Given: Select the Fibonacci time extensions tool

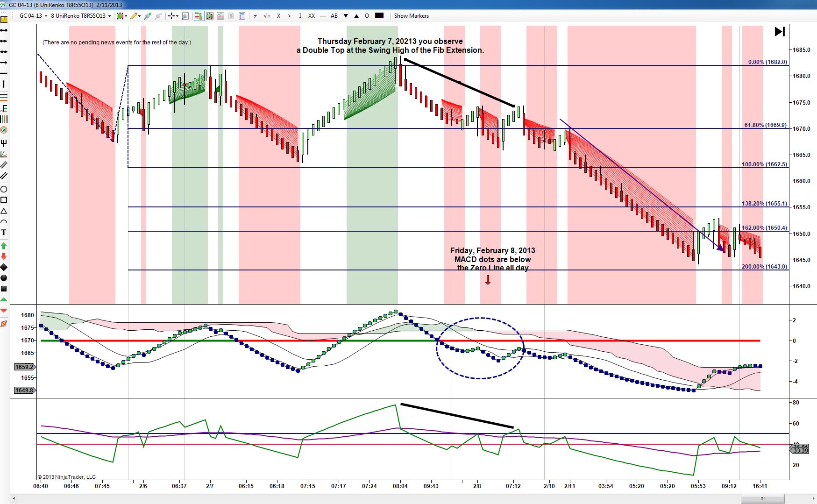Looking at the screenshot, I should pos(4,119).
